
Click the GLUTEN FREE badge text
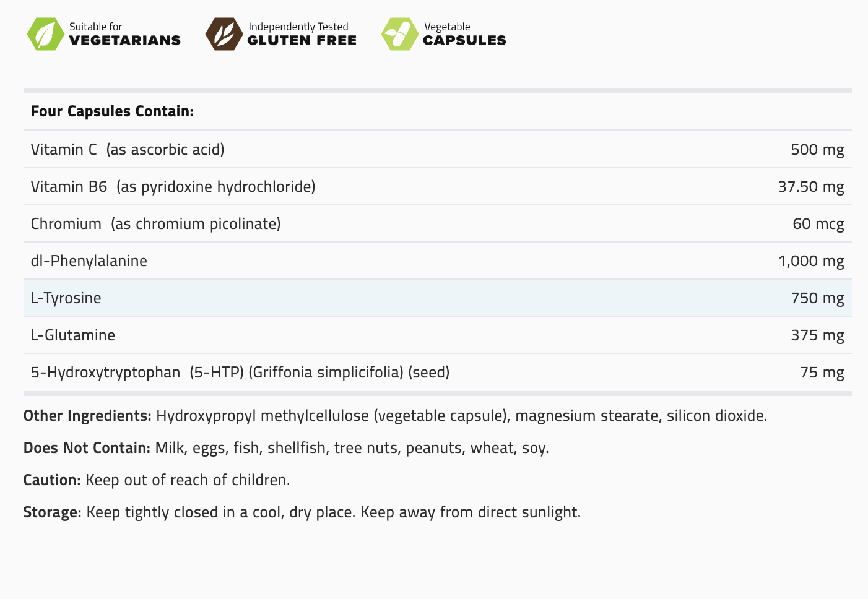click(302, 40)
